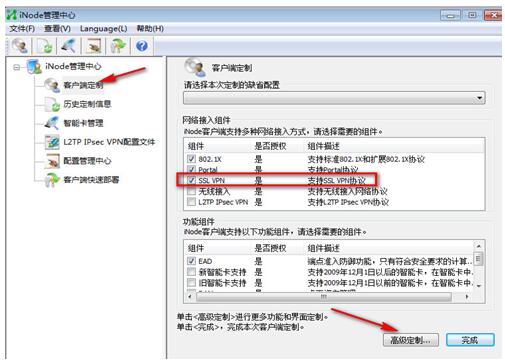
Task: Open 智能卡管理 in the sidebar
Action: (83, 123)
